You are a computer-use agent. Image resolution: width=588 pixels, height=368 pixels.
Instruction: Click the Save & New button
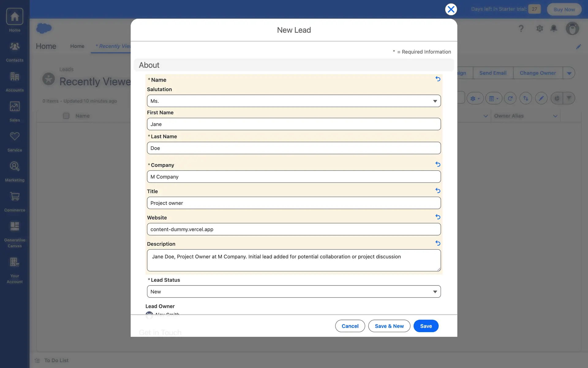tap(389, 326)
